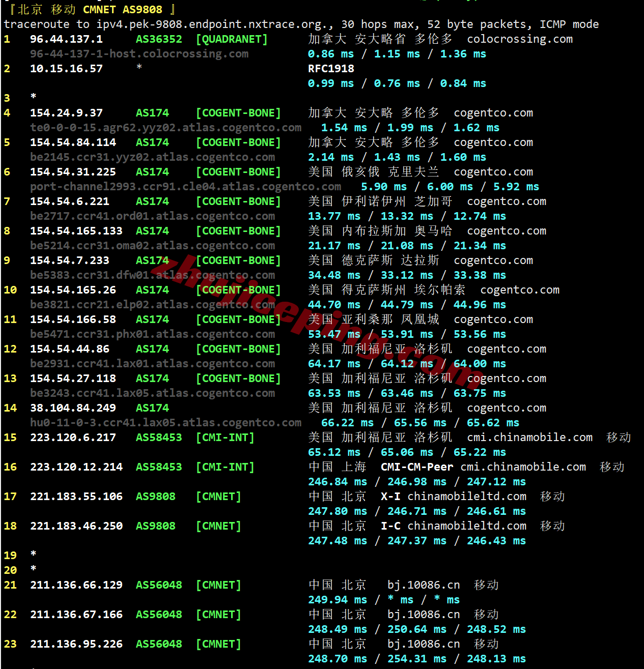Image resolution: width=644 pixels, height=669 pixels.
Task: Select hostname port-channel2993.ccr91.cle04.atlas.cogentco.com
Action: (185, 187)
